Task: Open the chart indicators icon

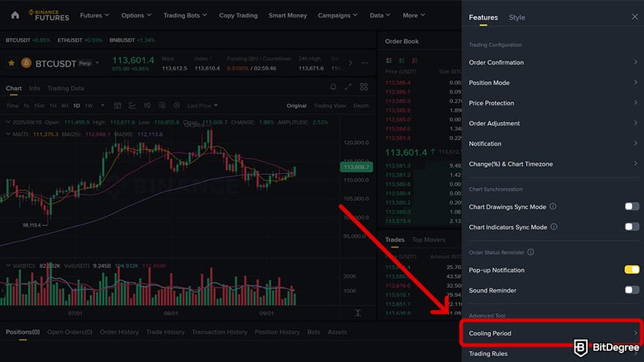Action: tap(132, 105)
